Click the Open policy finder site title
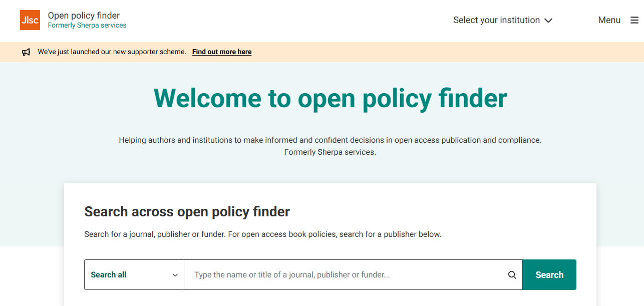 [84, 16]
